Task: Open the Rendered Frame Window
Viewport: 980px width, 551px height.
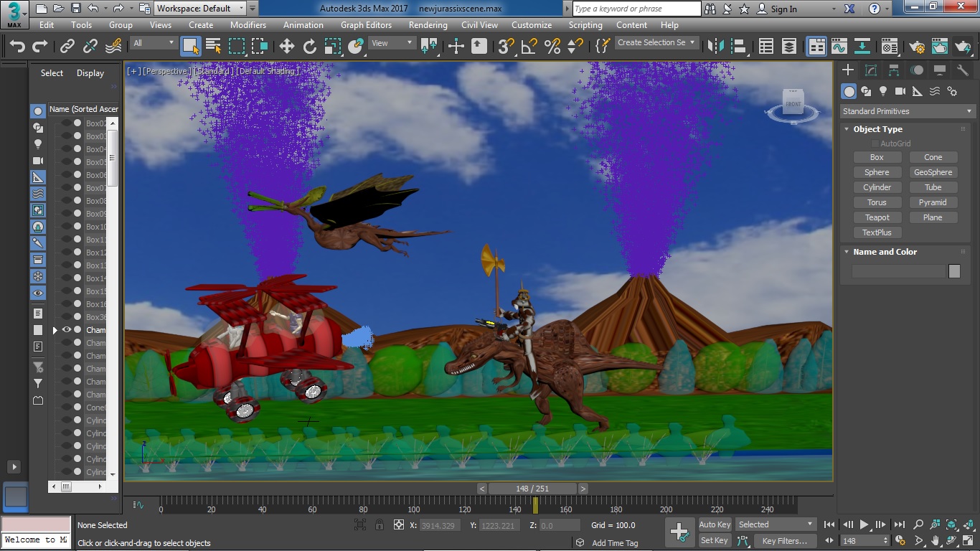Action: click(x=940, y=47)
